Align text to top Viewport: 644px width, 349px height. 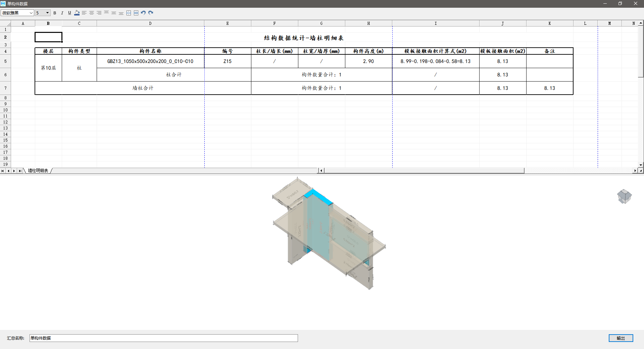[x=106, y=13]
